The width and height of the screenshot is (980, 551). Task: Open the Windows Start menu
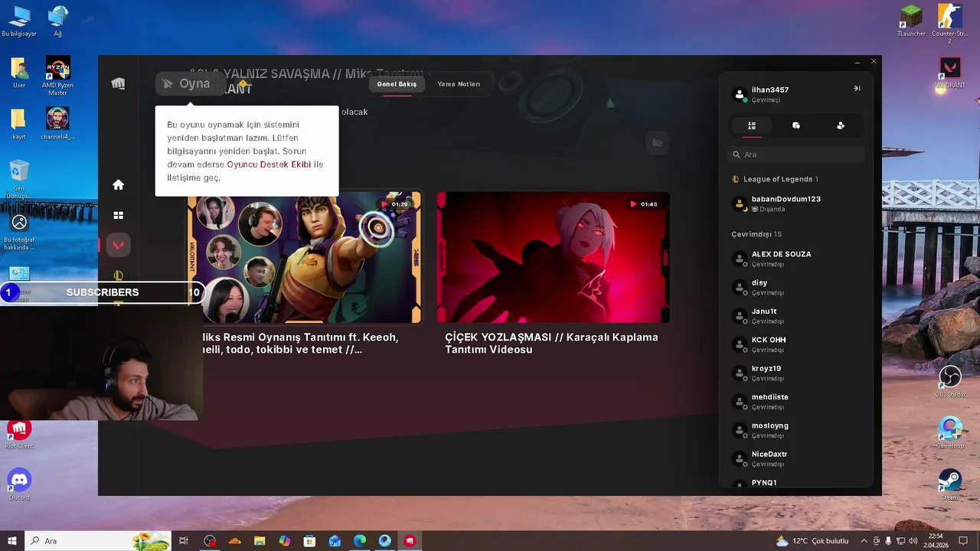pyautogui.click(x=12, y=541)
